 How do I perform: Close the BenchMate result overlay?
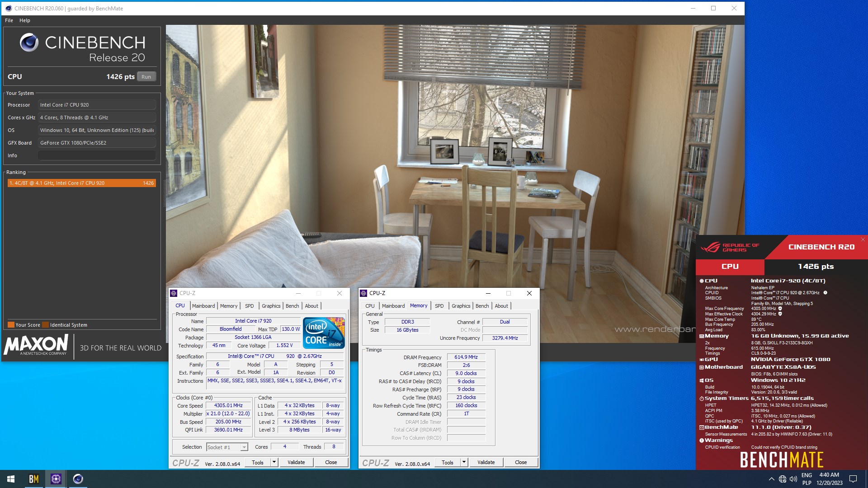click(863, 239)
